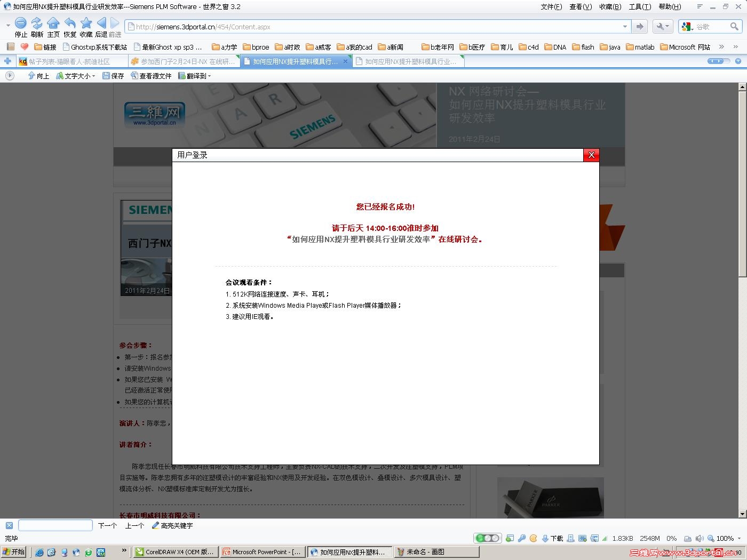747x560 pixels.
Task: Open the a力学 bookmark folder
Action: (225, 47)
